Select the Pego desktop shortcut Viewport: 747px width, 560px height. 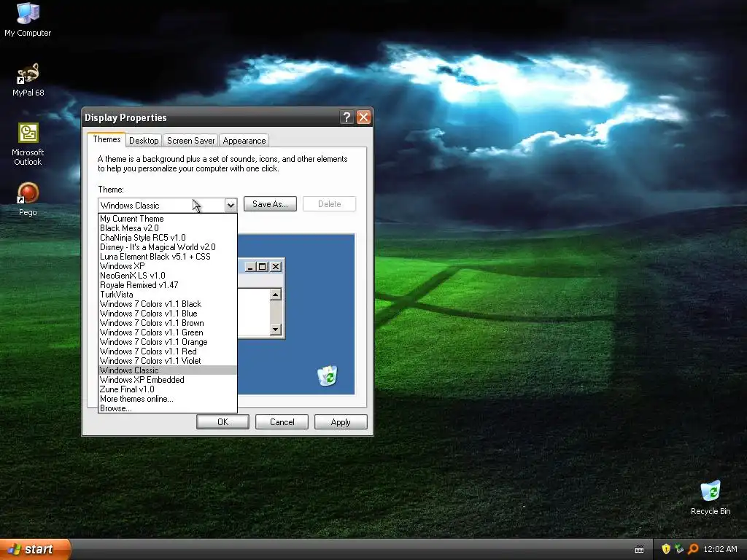coord(28,199)
